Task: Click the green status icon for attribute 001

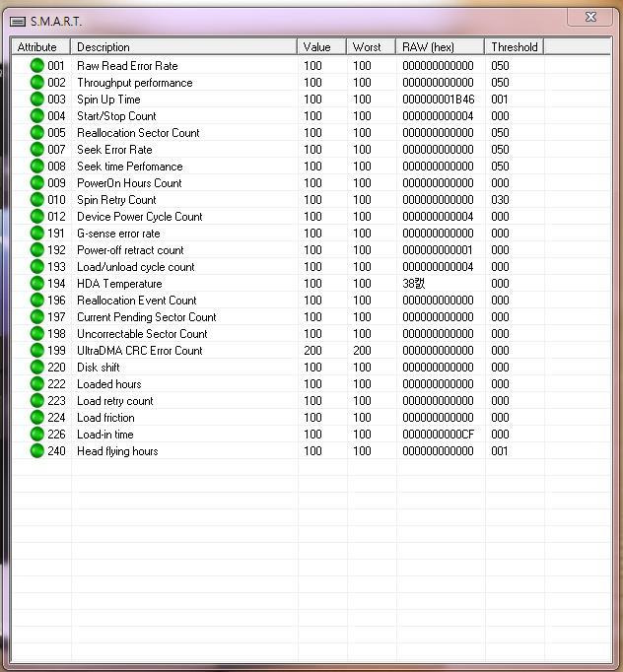Action: click(37, 66)
